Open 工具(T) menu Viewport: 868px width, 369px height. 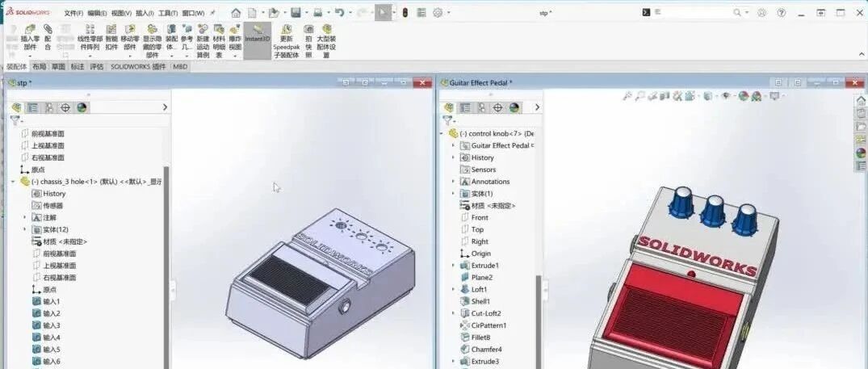168,13
